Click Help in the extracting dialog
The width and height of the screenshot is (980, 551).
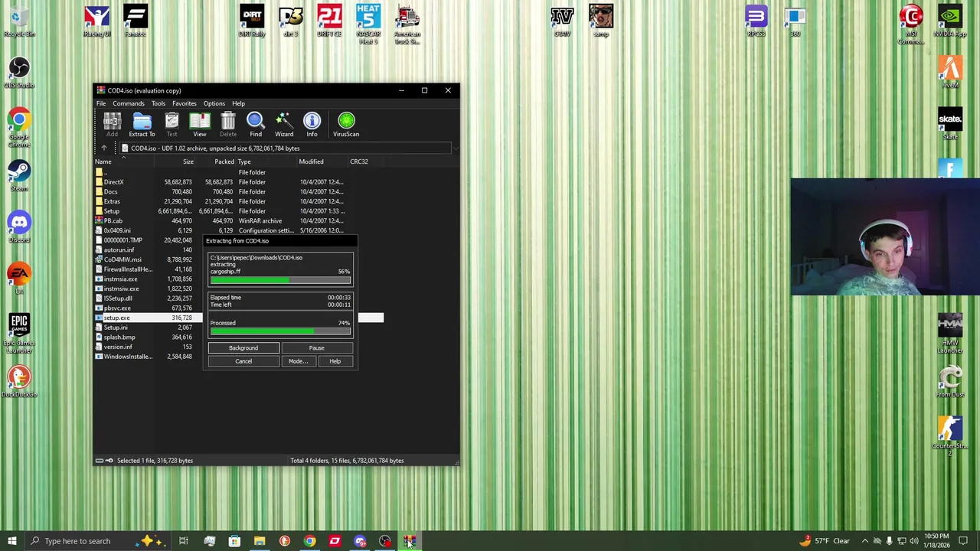(x=335, y=361)
